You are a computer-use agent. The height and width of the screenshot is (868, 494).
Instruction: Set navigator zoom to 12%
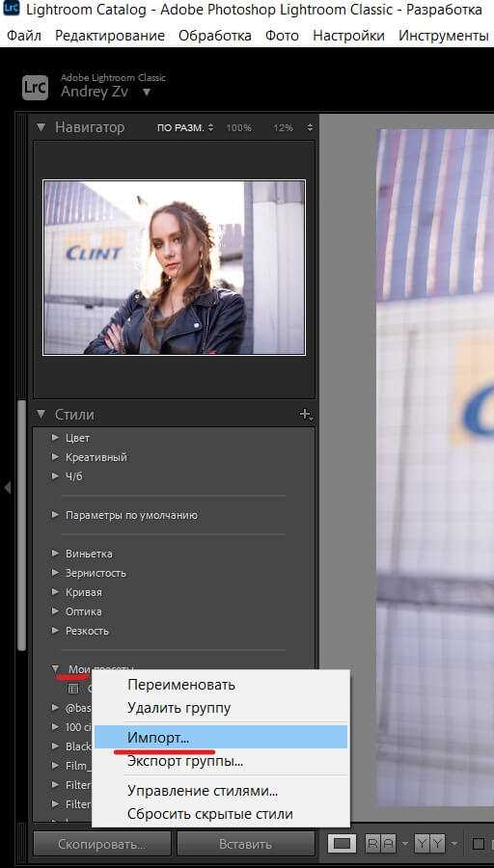[283, 128]
